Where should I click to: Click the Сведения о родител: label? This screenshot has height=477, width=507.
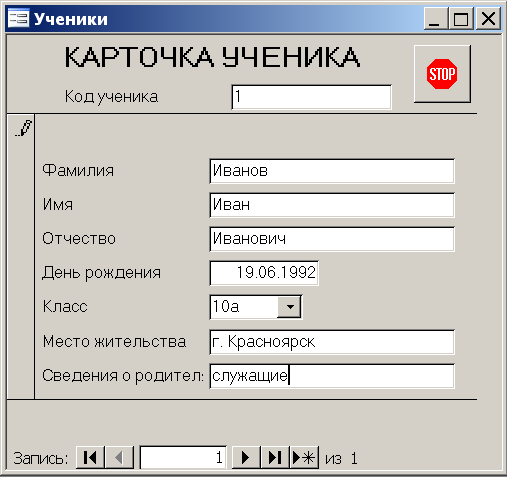click(123, 376)
